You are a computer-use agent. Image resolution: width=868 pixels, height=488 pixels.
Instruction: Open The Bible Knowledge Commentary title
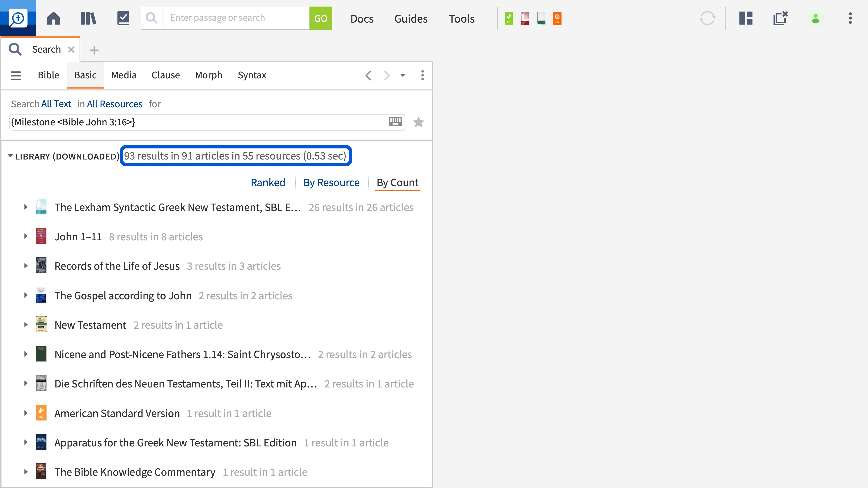pyautogui.click(x=135, y=472)
